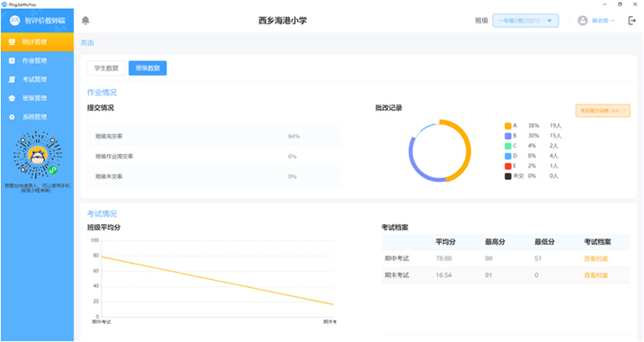Viewport: 644px width, 342px height.
Task: Click the 6% submission value
Action: click(x=292, y=157)
